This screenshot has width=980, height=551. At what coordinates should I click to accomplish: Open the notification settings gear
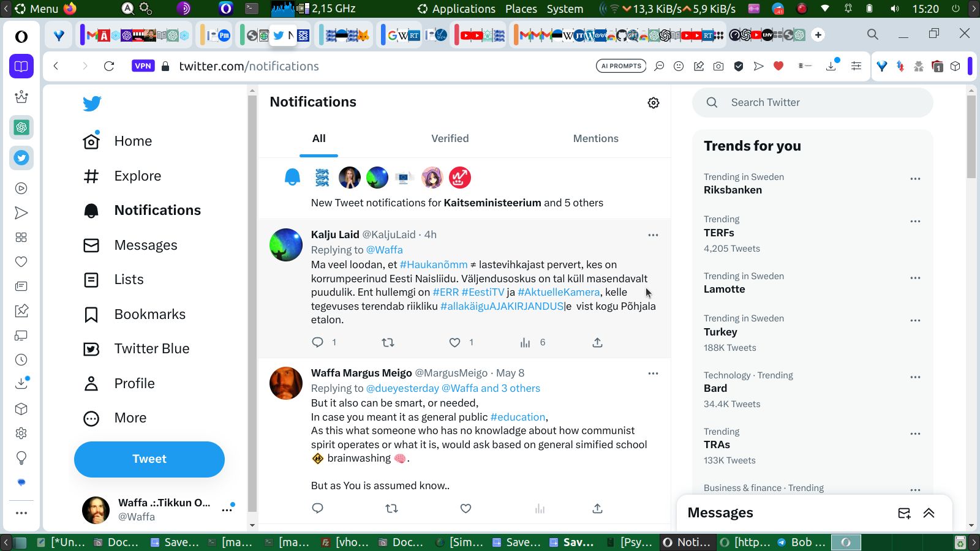pyautogui.click(x=654, y=103)
